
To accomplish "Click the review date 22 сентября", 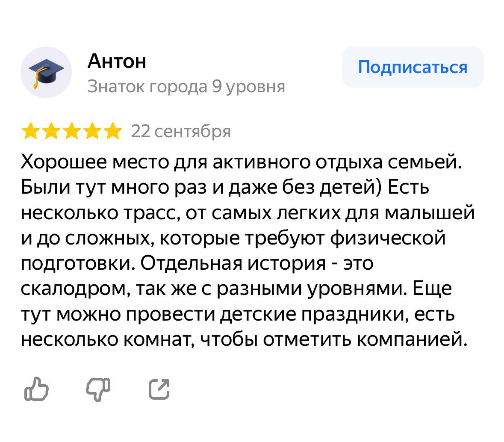I will point(181,132).
